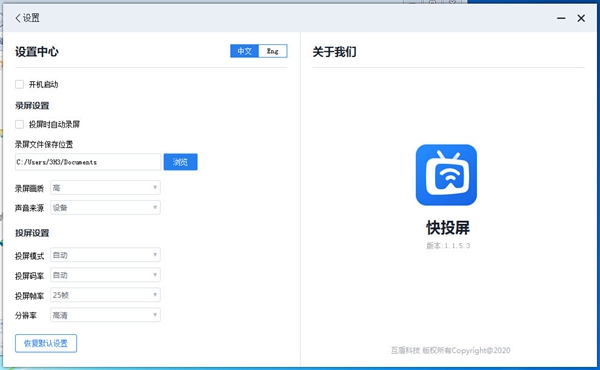Screen dimensions: 600x370
Task: Open the 投屏帧率 dropdown showing 25帧
Action: (105, 295)
